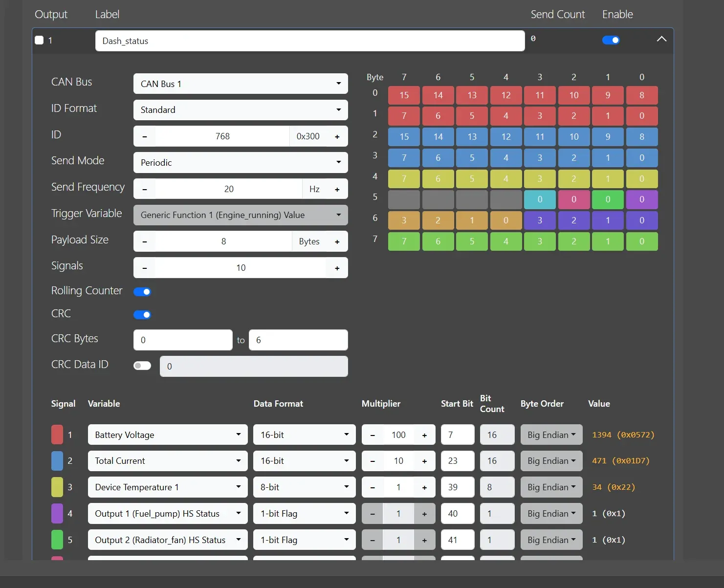Click red bit 15 cell in byte 0
724x588 pixels.
404,95
